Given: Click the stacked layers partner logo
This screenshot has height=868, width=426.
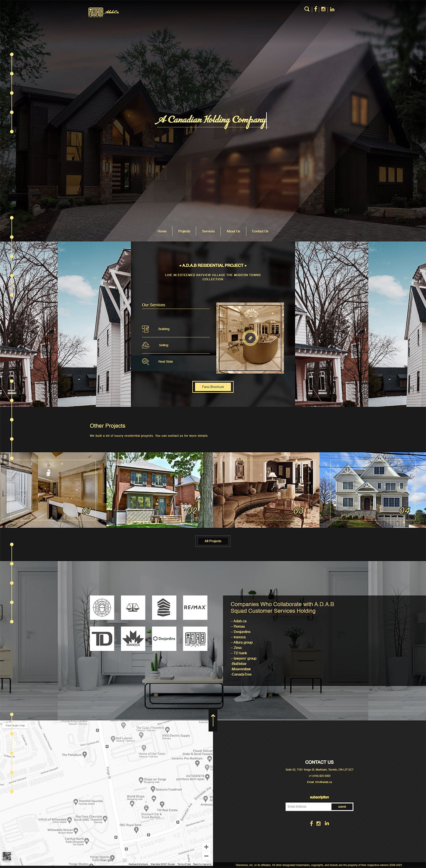Looking at the screenshot, I should (164, 608).
